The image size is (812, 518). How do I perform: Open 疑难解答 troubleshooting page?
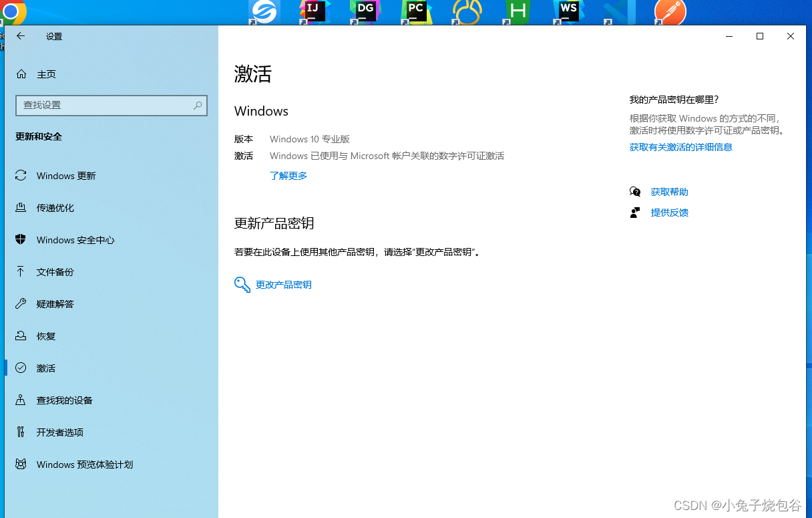111,304
